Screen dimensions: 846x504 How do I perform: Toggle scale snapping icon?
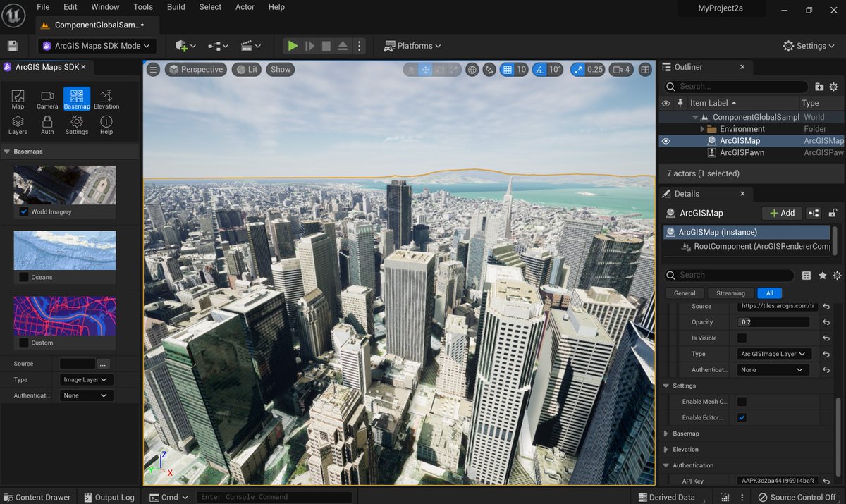pos(579,70)
